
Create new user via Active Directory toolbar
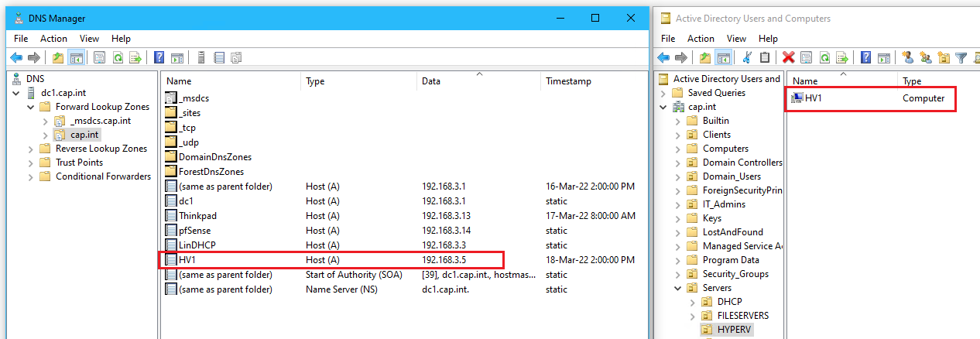click(x=908, y=57)
